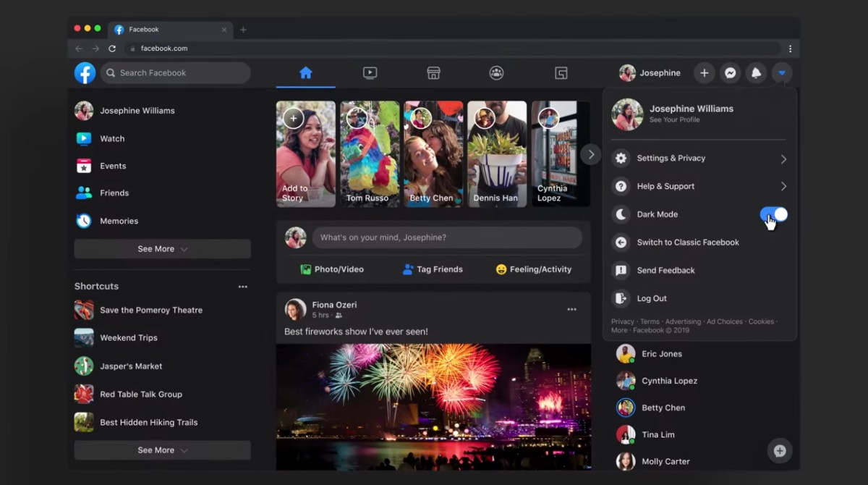Open the Groups icon in top navigation
Screen dimensions: 868x485
pyautogui.click(x=496, y=73)
